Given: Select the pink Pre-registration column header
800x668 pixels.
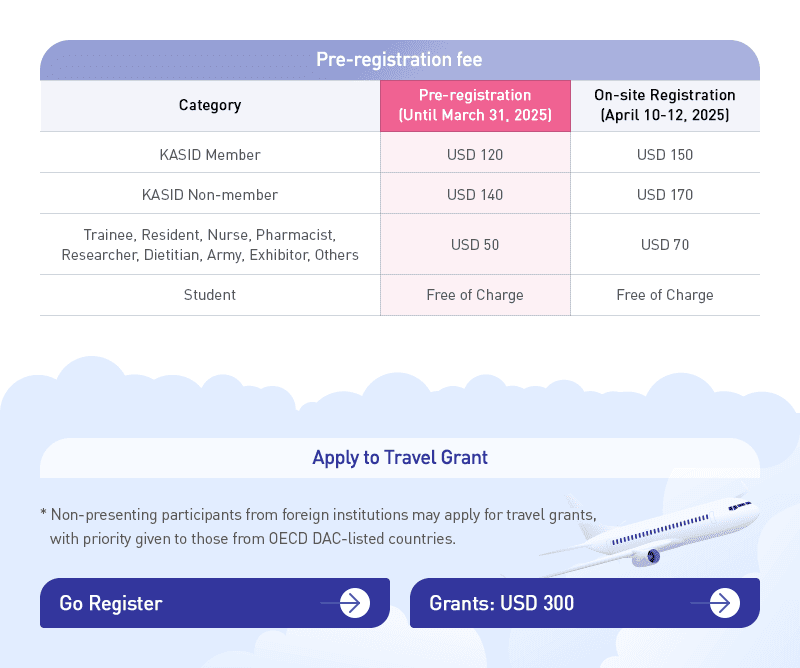Looking at the screenshot, I should 475,106.
